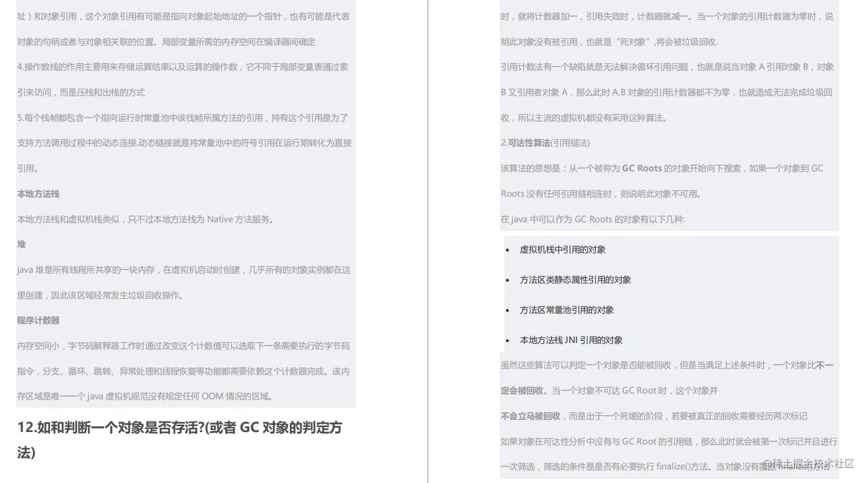Select the heading 本地方法栈
868x483 pixels.
click(38, 194)
